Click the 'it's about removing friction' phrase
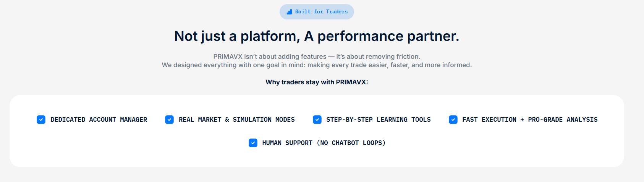The image size is (644, 182). point(378,57)
